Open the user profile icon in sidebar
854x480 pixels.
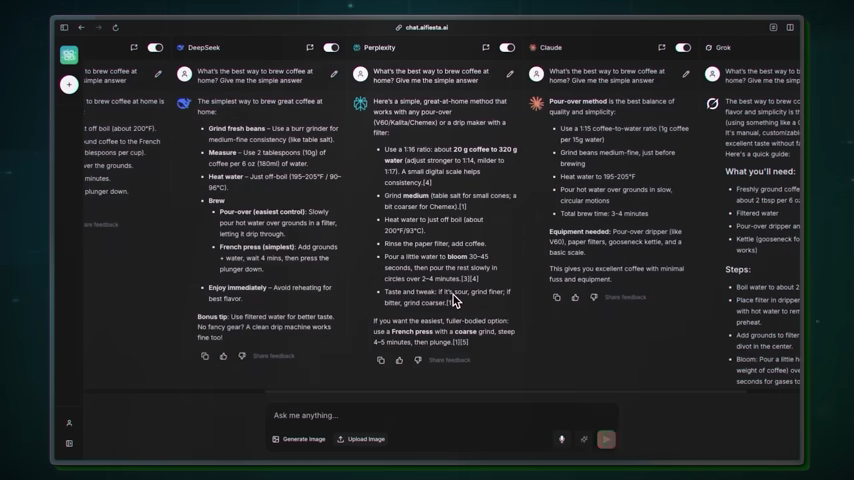click(69, 423)
